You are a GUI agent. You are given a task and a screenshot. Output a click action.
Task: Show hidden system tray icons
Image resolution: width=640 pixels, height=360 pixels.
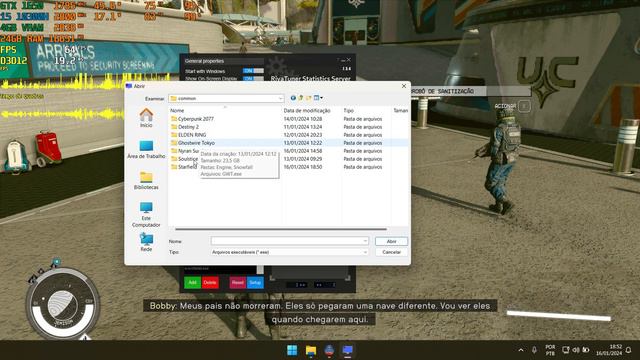click(x=521, y=350)
